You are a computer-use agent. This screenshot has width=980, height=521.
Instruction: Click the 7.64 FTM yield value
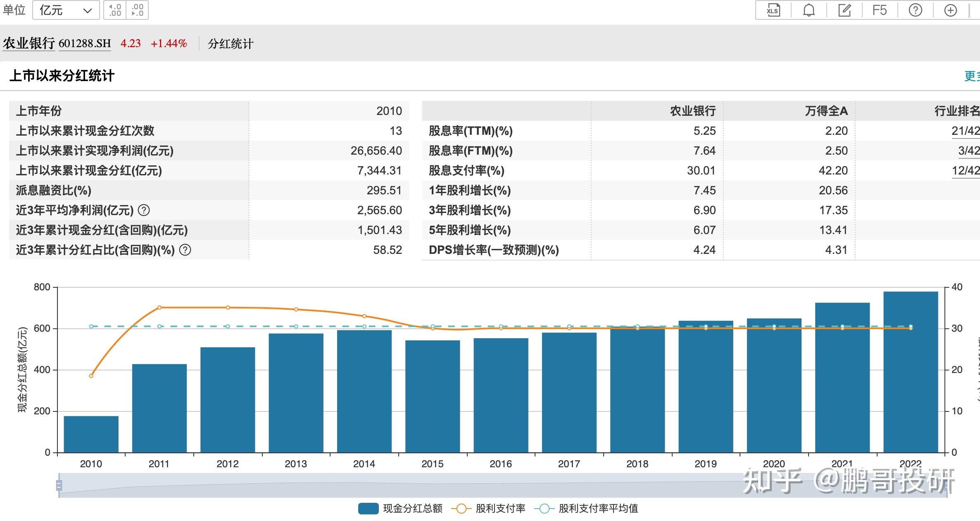[704, 151]
